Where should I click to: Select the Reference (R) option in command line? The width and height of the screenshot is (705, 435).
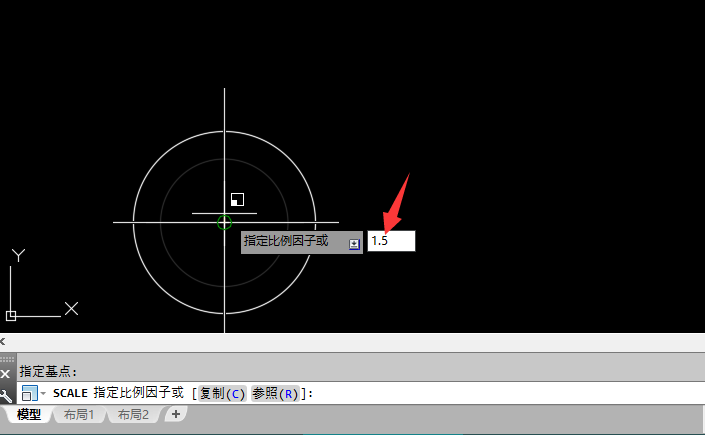pyautogui.click(x=275, y=394)
